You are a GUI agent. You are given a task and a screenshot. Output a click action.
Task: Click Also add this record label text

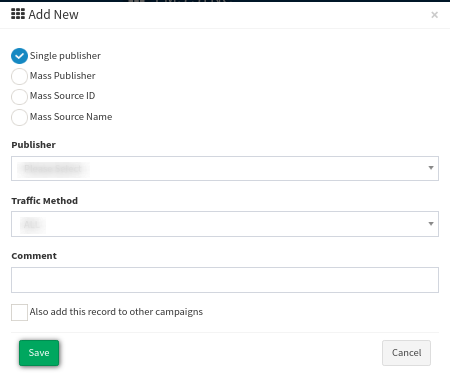[x=116, y=312]
